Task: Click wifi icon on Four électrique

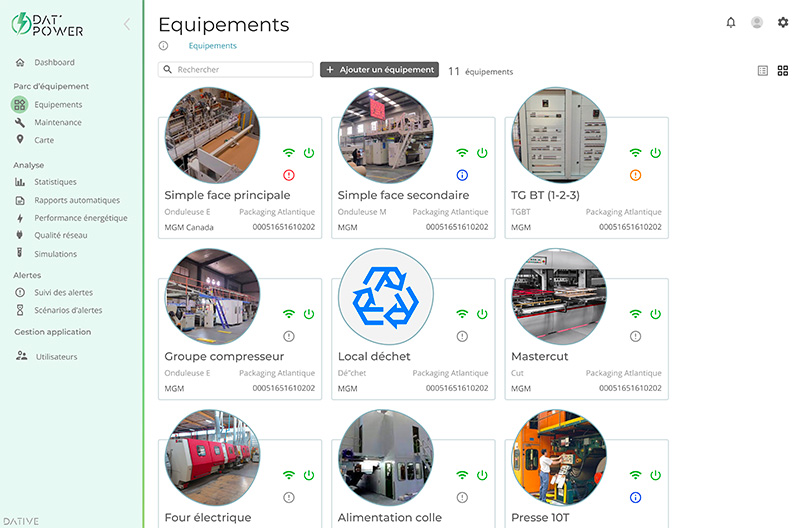Action: pyautogui.click(x=289, y=475)
